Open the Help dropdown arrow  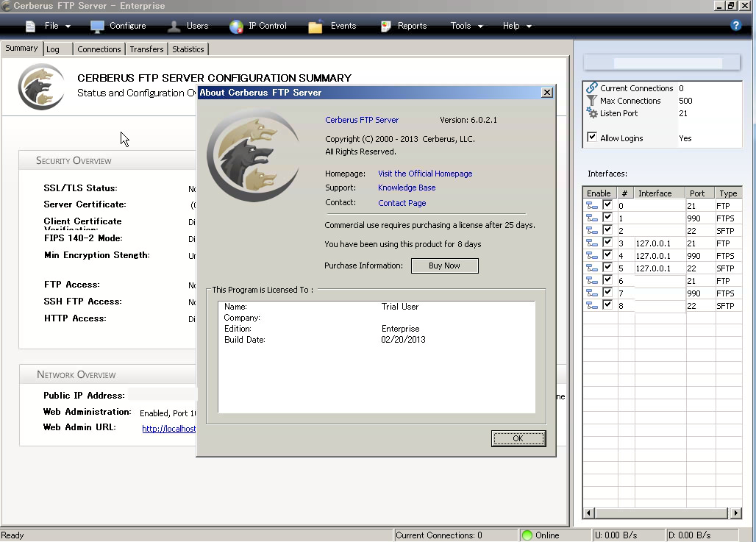coord(529,26)
